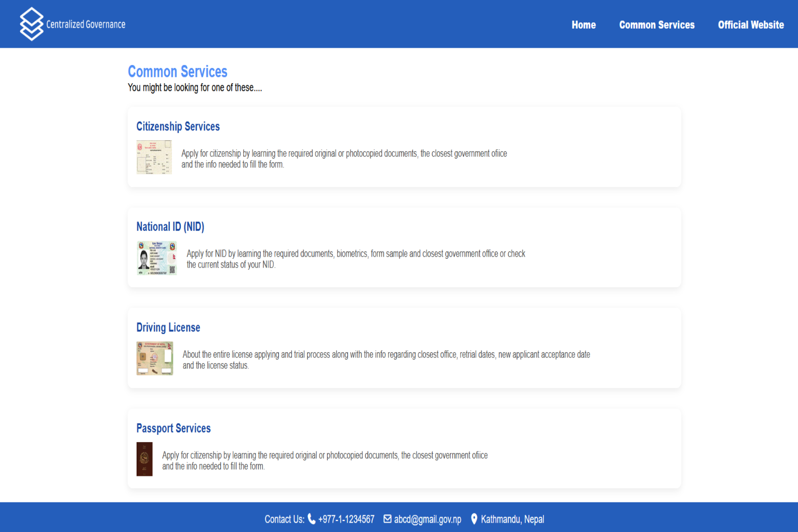Click the Centralized Governance brand text
This screenshot has height=532, width=798.
86,24
